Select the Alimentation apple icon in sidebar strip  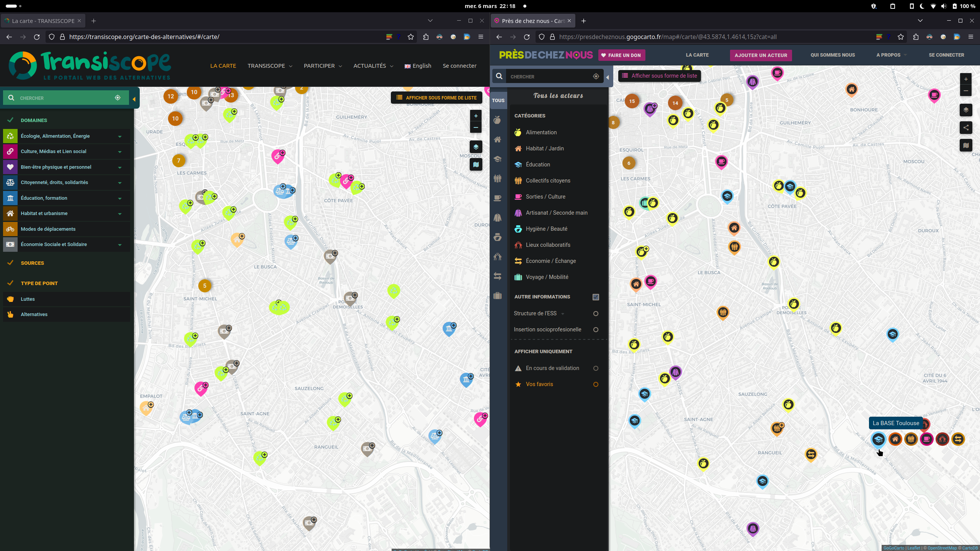pyautogui.click(x=498, y=120)
